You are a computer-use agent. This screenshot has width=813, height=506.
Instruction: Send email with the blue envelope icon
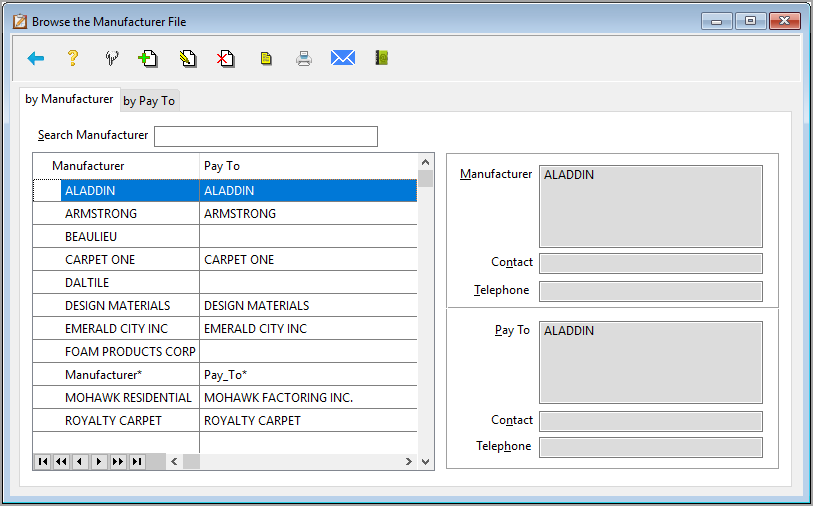pyautogui.click(x=343, y=58)
